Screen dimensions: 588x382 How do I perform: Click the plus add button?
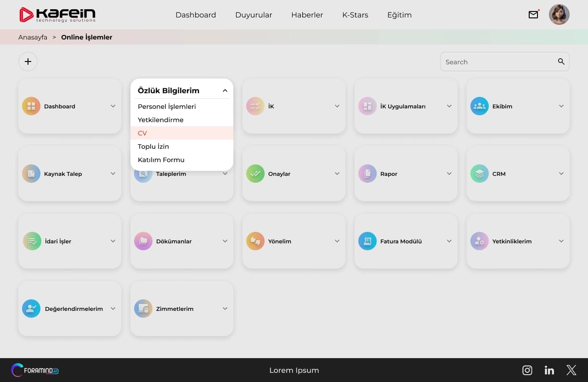point(28,62)
